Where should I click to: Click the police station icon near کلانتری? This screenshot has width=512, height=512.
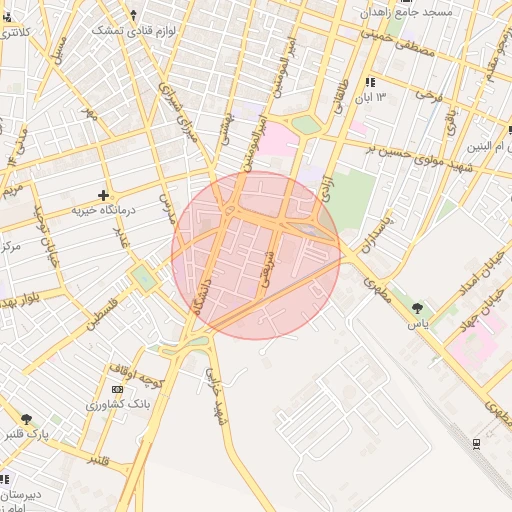pos(7,17)
